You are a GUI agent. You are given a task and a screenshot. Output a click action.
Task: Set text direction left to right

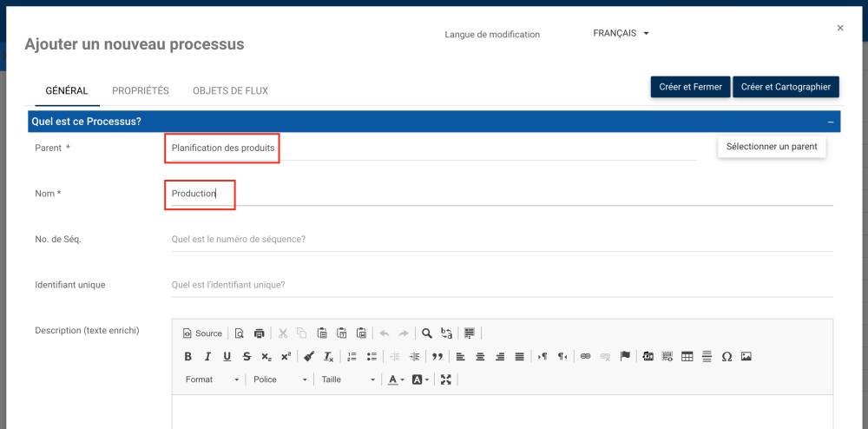point(542,356)
